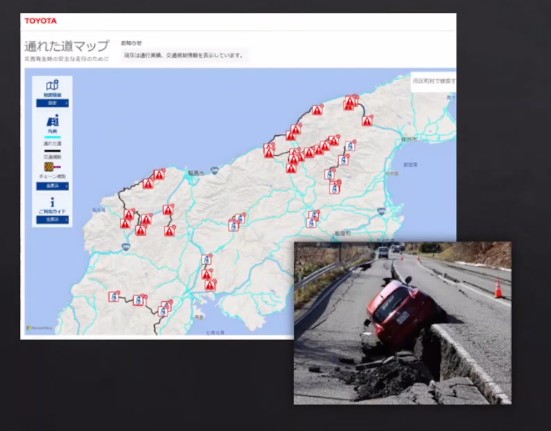Click the blue marker at bottom-left of map
Viewport: 551px width, 431px height.
pos(114,296)
